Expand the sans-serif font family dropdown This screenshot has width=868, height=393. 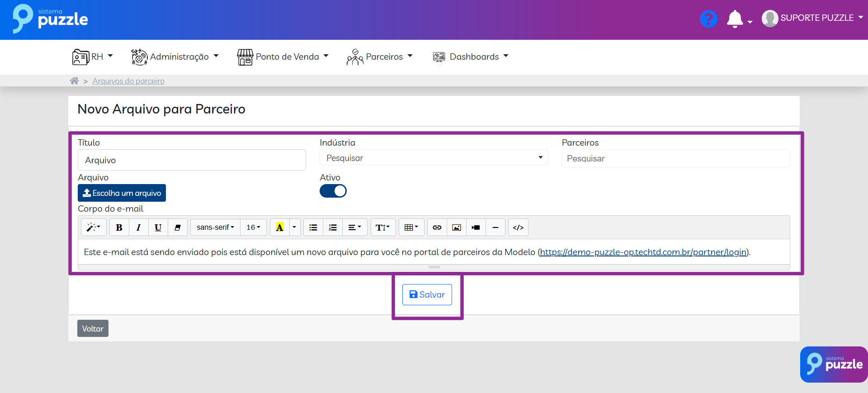click(x=215, y=227)
